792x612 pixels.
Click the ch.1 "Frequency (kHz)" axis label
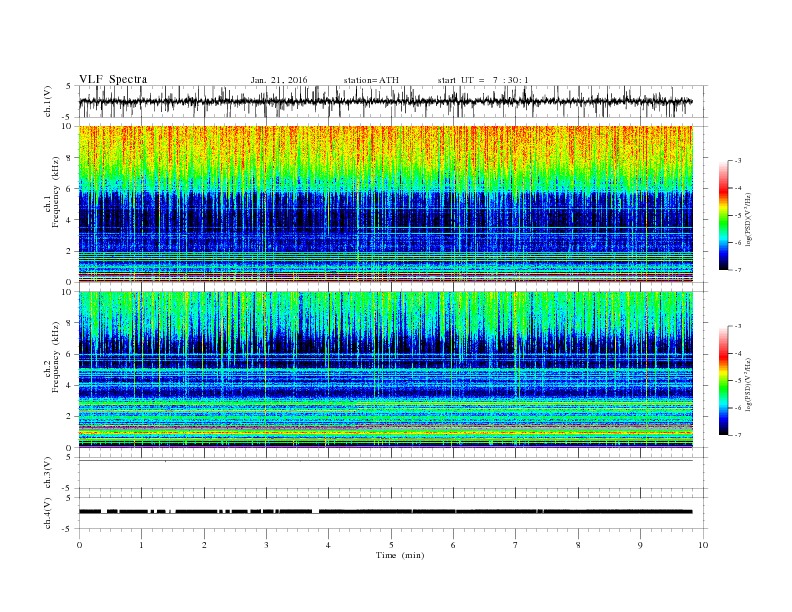click(56, 192)
